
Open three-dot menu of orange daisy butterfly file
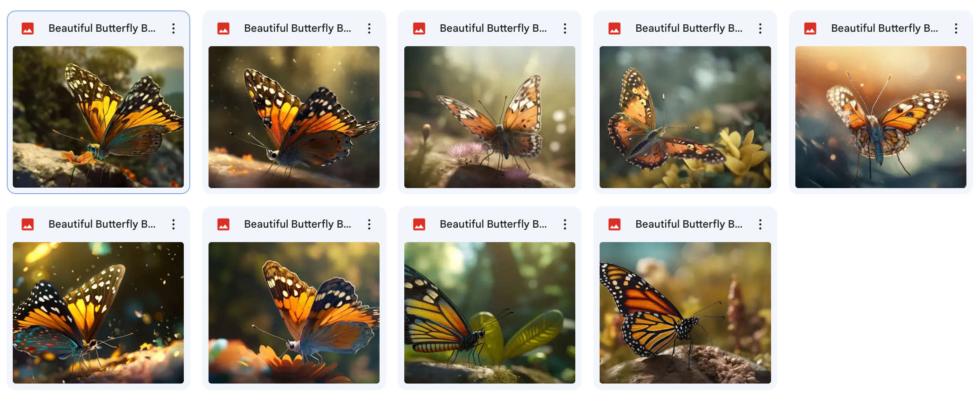(x=369, y=224)
